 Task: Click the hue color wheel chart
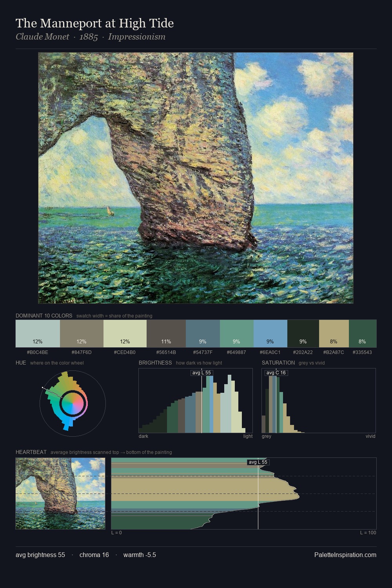73,403
